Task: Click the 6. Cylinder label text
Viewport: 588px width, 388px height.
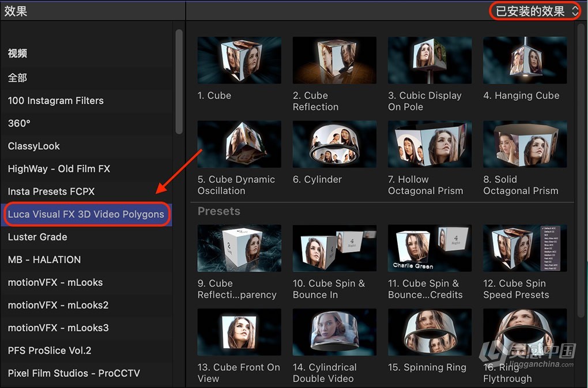Action: pos(317,179)
